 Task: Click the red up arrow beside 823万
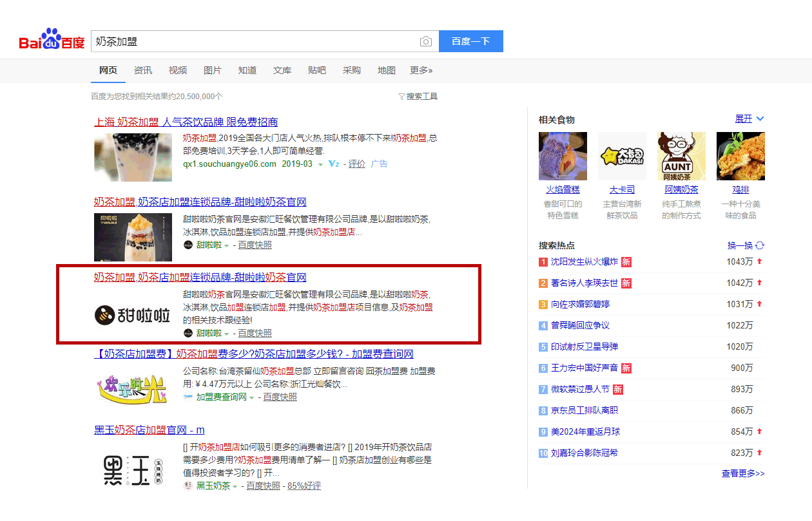pos(759,453)
